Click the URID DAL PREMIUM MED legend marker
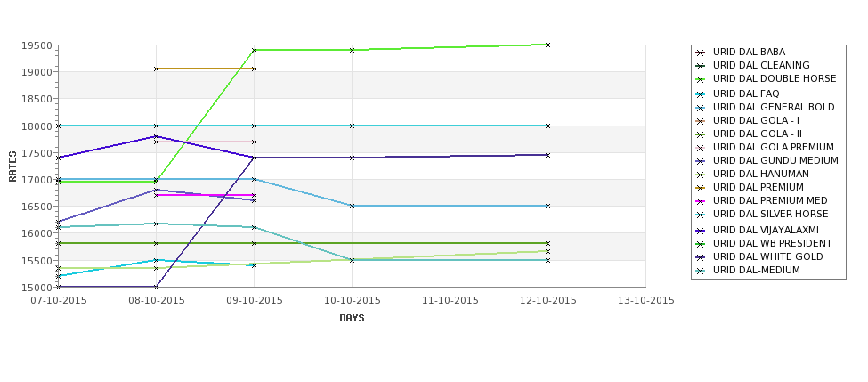This screenshot has width=868, height=382. pos(701,201)
